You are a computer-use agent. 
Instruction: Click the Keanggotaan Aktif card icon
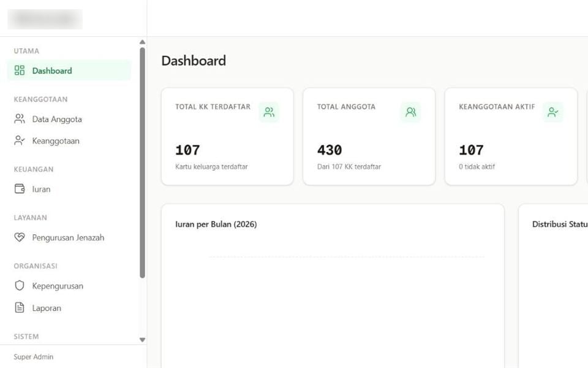click(552, 112)
